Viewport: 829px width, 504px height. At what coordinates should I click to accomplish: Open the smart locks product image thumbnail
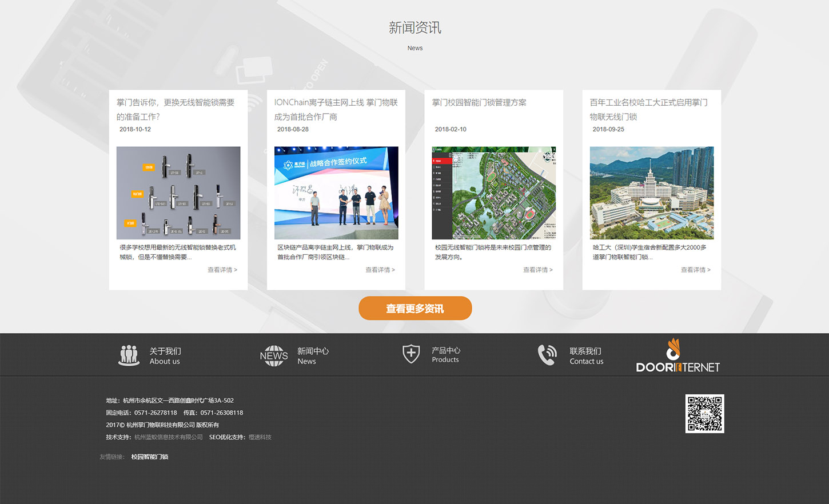178,193
